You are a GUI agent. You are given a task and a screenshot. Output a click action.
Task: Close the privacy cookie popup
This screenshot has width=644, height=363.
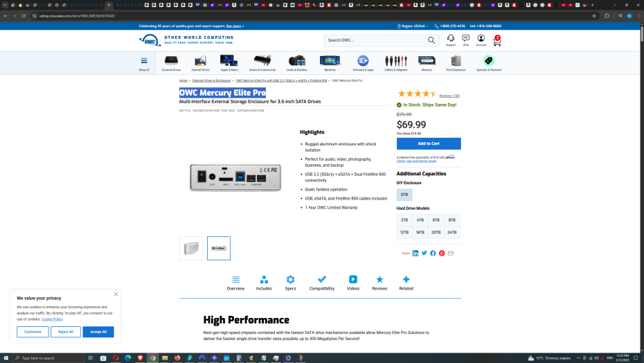(x=116, y=294)
